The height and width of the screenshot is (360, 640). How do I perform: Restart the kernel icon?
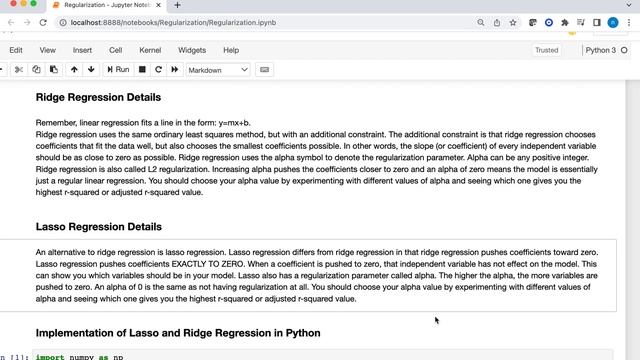tap(158, 70)
